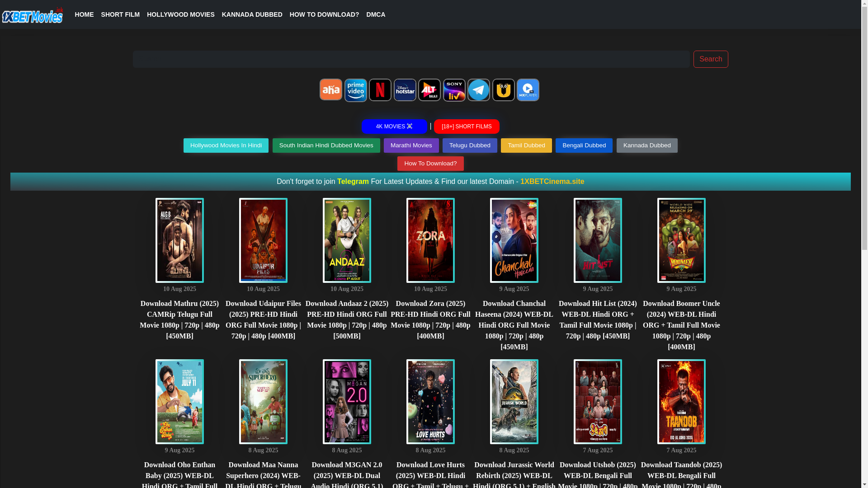This screenshot has width=868, height=488.
Task: Open the DMCA menu item
Action: pos(376,14)
